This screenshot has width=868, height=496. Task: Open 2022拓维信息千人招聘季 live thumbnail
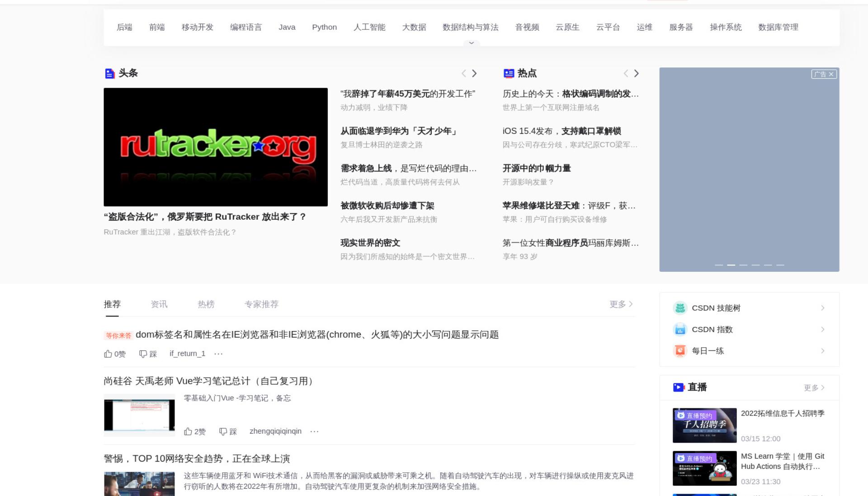[704, 425]
